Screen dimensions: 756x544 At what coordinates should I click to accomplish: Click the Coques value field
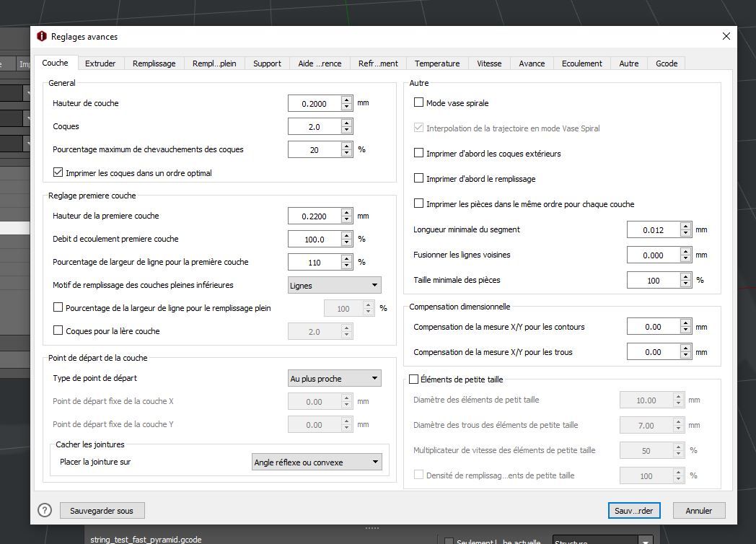click(x=315, y=126)
